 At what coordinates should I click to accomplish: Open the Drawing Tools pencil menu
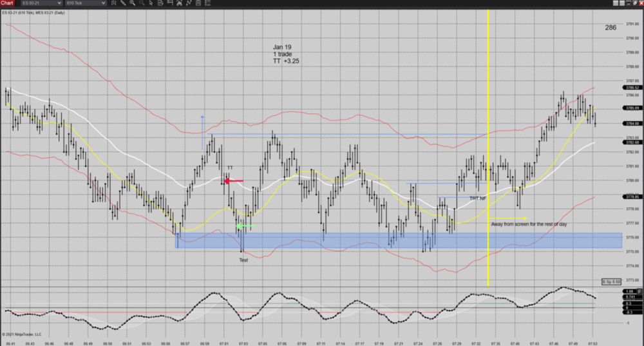pos(123,3)
